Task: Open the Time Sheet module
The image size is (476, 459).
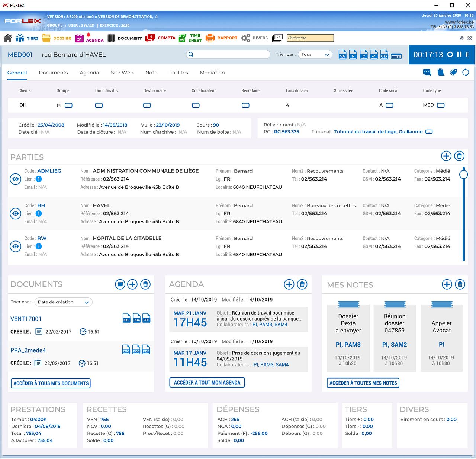Action: click(190, 38)
